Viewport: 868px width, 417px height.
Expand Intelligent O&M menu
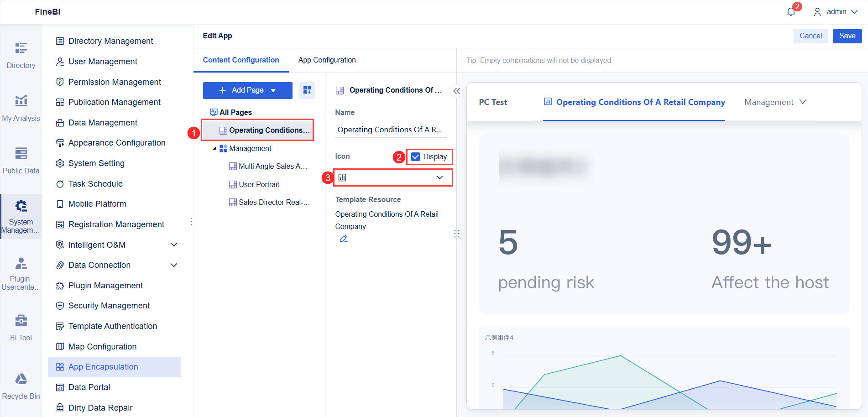coord(173,245)
